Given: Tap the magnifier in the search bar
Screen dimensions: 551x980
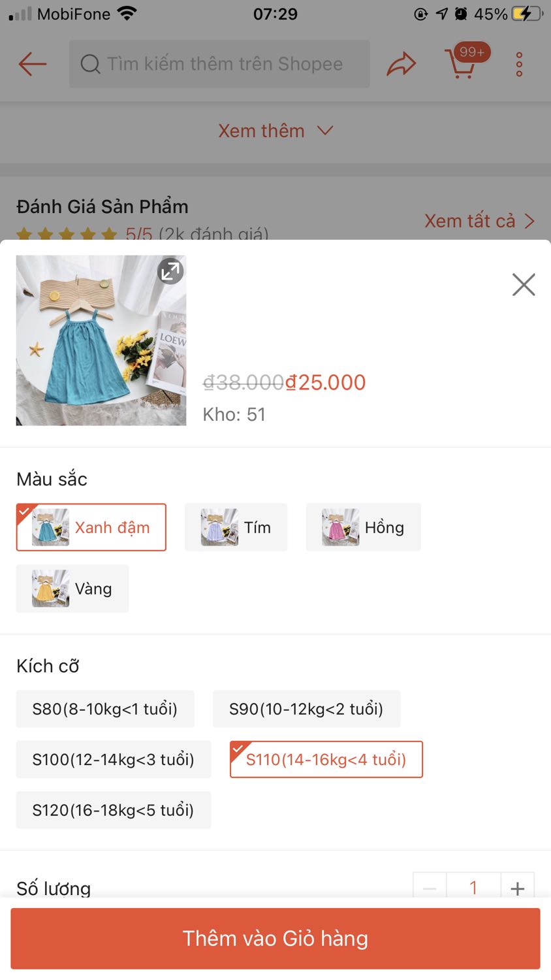Looking at the screenshot, I should (90, 63).
